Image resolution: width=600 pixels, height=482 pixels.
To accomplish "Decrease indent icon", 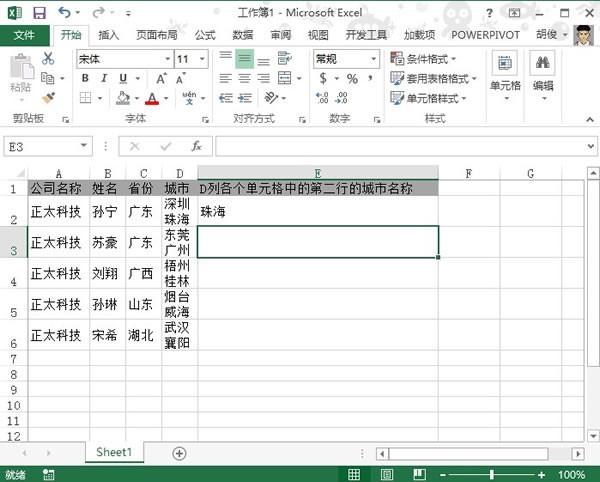I will [x=226, y=98].
